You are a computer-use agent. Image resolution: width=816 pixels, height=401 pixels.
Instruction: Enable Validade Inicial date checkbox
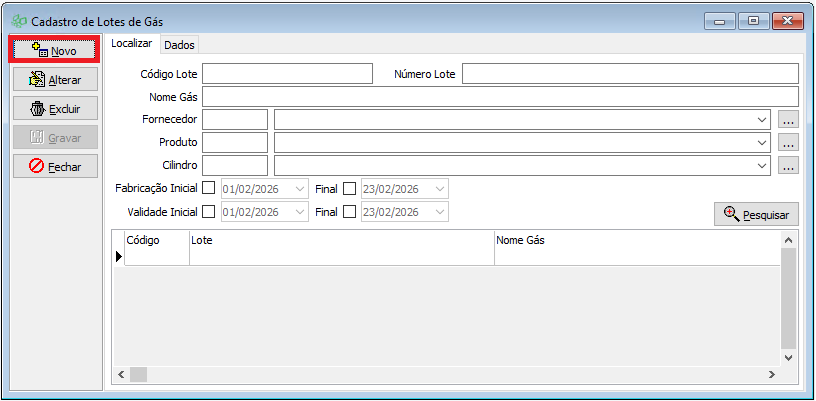[209, 211]
